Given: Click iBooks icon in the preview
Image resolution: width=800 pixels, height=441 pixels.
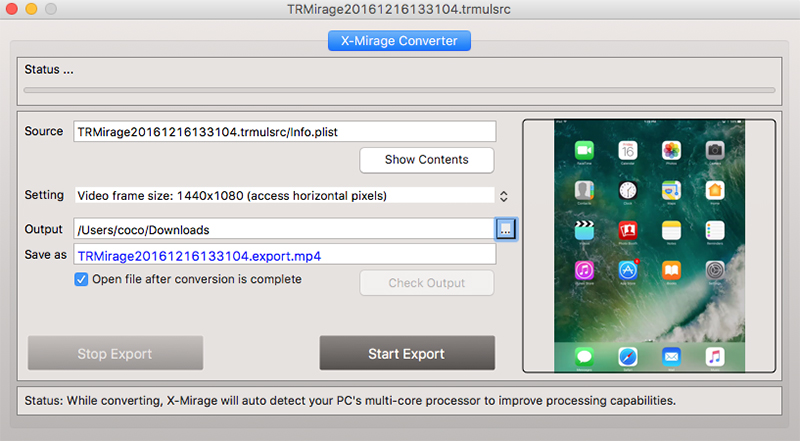Looking at the screenshot, I should (671, 270).
